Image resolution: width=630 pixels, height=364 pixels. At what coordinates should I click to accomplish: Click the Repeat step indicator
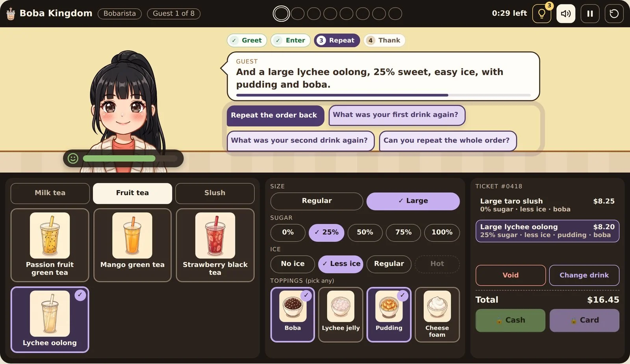point(337,41)
